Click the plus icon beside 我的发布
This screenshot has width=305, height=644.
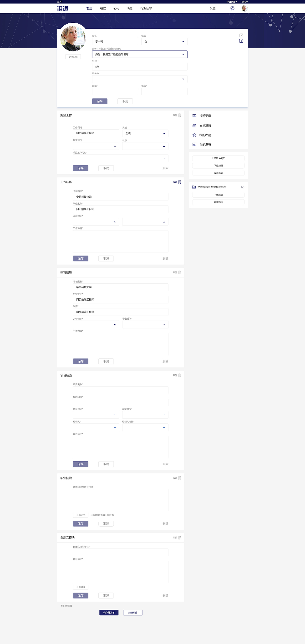194,145
